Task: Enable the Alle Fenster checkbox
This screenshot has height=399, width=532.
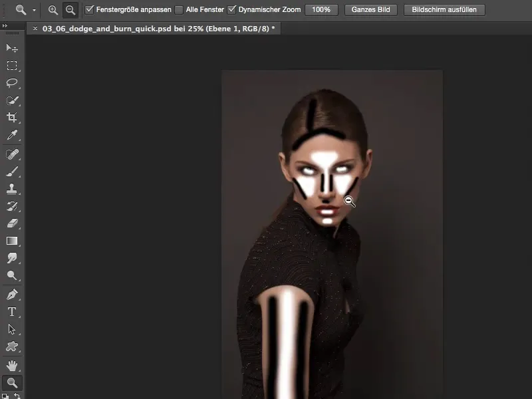Action: pyautogui.click(x=179, y=10)
